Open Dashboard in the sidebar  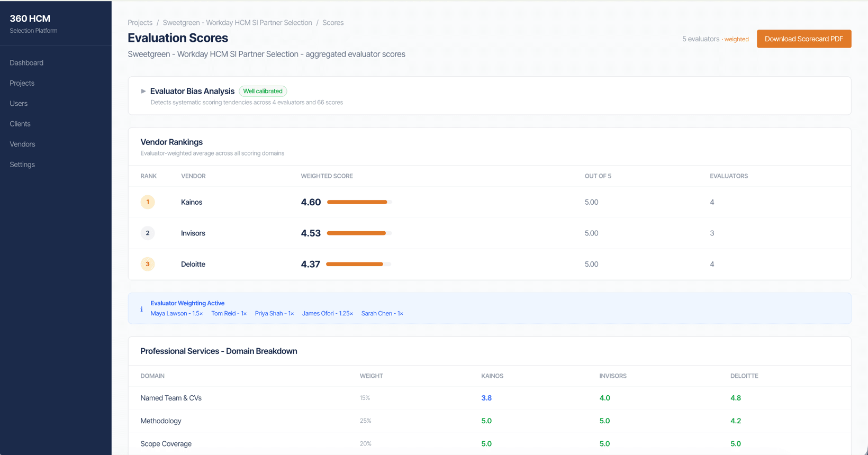click(x=26, y=63)
